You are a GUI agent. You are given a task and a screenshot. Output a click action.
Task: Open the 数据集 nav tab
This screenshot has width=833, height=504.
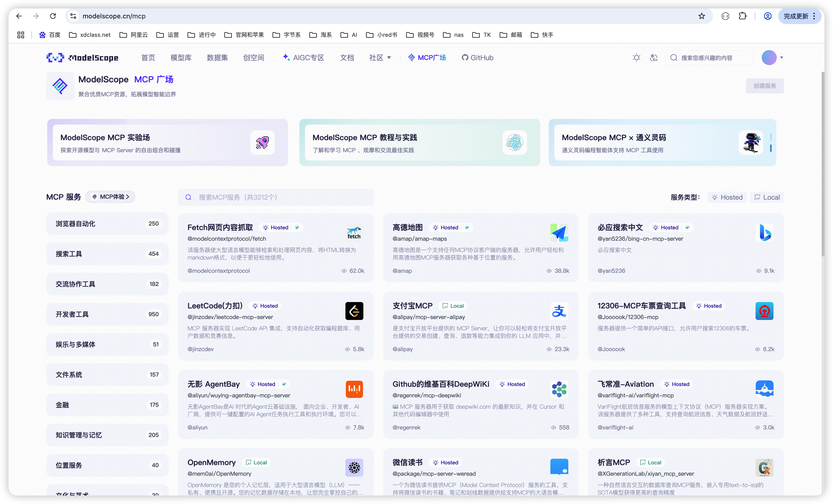click(217, 58)
